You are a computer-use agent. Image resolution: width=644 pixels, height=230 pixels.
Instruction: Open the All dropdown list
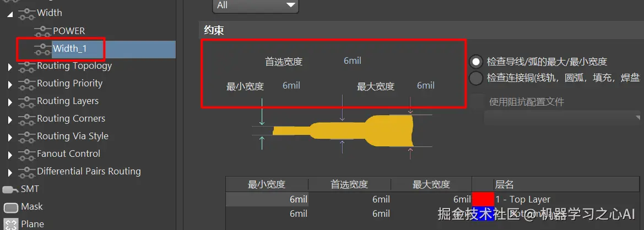pos(255,6)
